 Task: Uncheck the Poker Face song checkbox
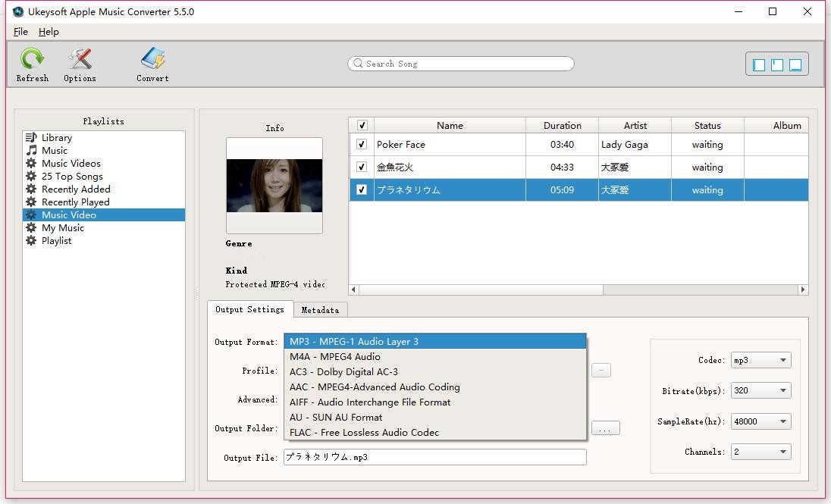[x=362, y=144]
